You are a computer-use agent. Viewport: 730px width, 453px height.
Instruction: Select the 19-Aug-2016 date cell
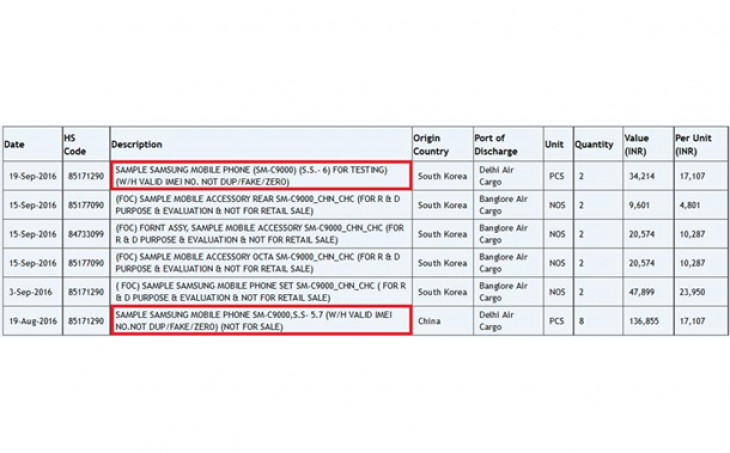pyautogui.click(x=33, y=321)
